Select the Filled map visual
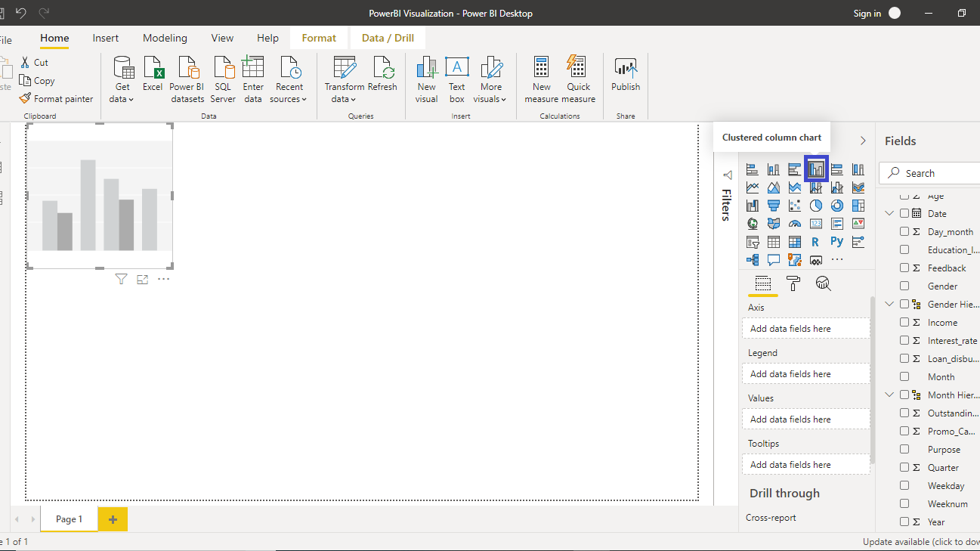This screenshot has height=551, width=980. pyautogui.click(x=774, y=224)
